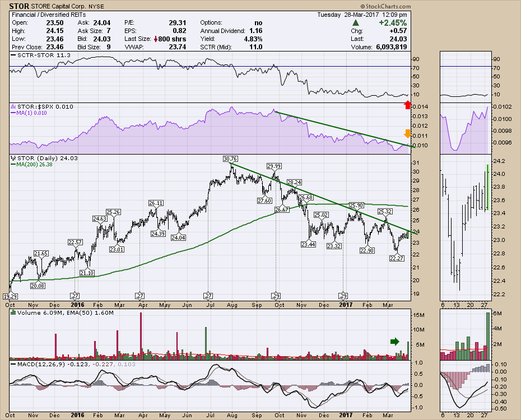Click the 24.39 price label

[x=158, y=234]
